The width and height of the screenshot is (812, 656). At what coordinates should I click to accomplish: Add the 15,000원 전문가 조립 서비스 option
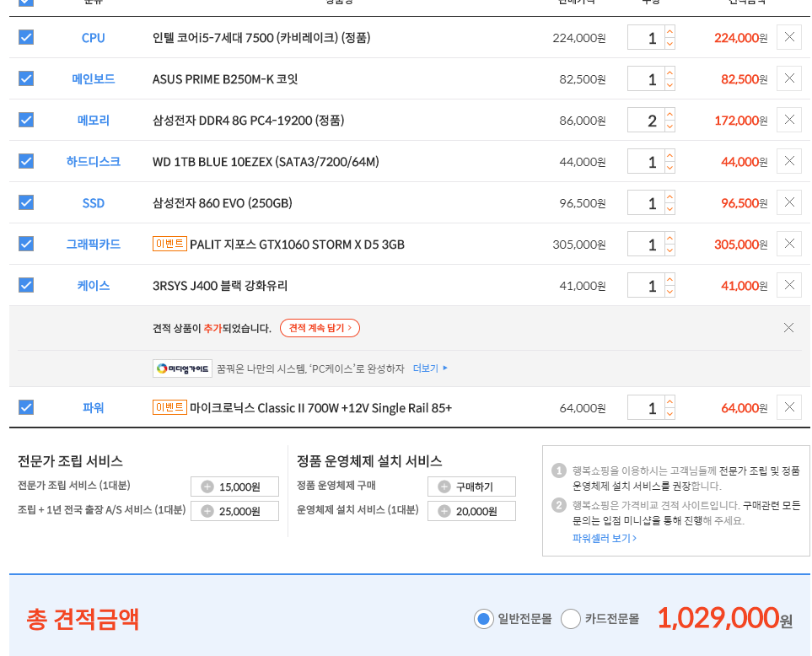pos(234,487)
